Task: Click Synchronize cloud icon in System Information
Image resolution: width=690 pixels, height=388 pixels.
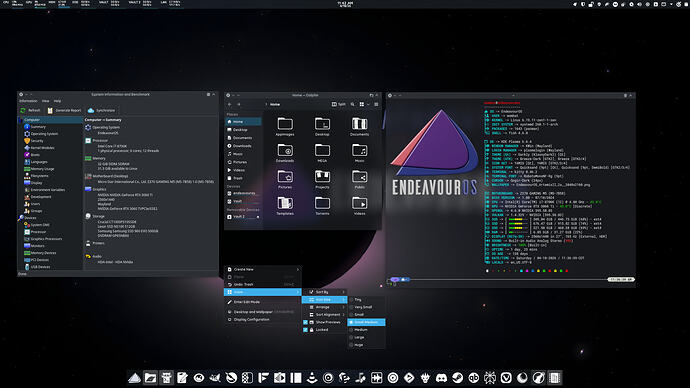Action: coord(91,110)
